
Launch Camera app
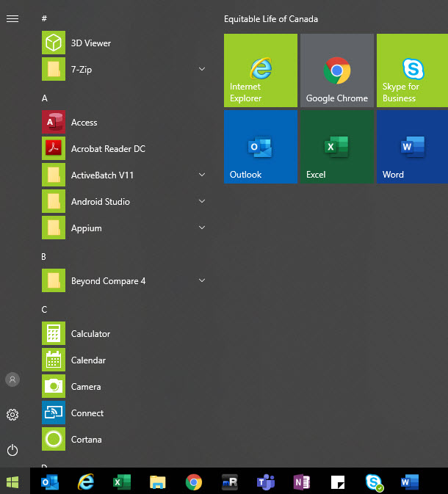(x=123, y=387)
